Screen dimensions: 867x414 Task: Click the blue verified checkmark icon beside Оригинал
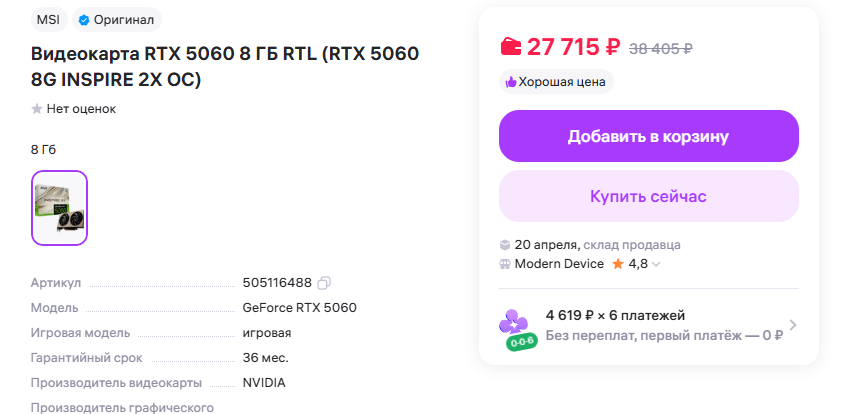[84, 19]
